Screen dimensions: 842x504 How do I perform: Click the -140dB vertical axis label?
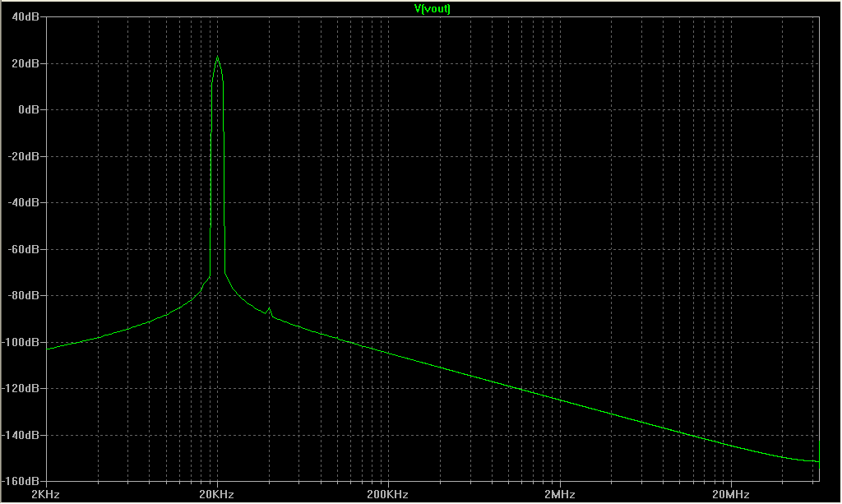21,435
